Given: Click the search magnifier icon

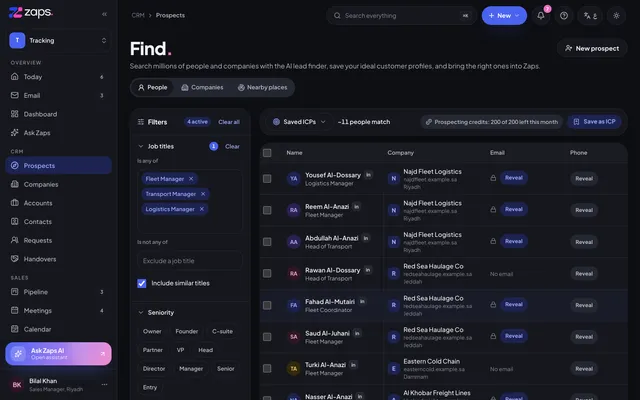Looking at the screenshot, I should tap(337, 16).
